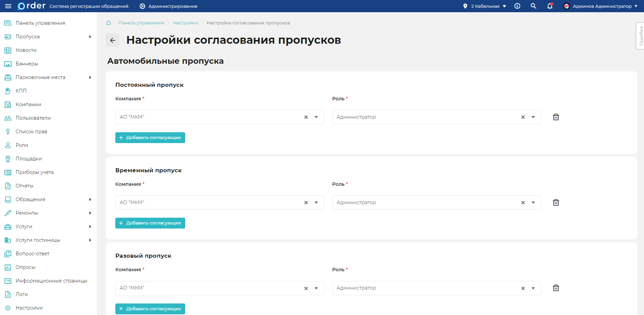
Task: Click the Настройки breadcrumb link
Action: coord(186,23)
